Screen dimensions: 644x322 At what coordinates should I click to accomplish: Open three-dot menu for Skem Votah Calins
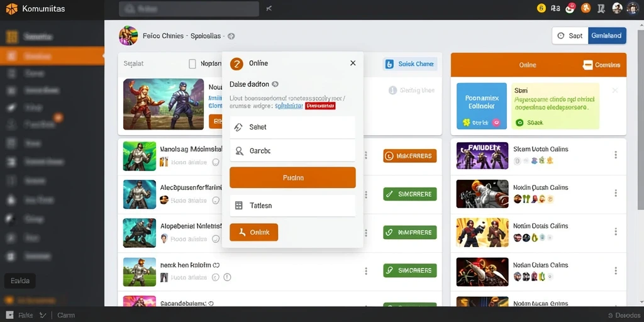(616, 155)
